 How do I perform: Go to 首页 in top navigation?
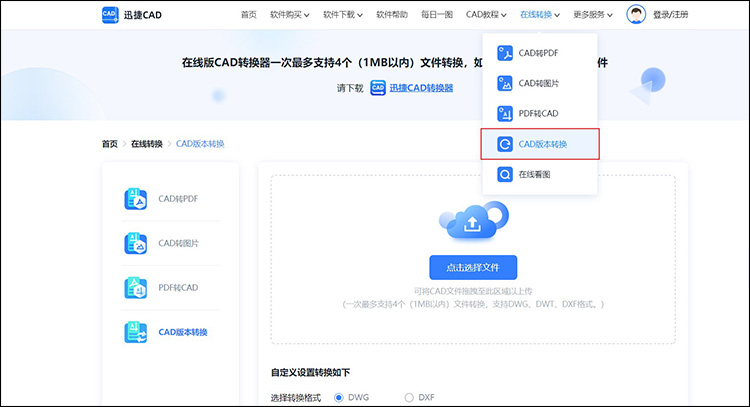248,15
